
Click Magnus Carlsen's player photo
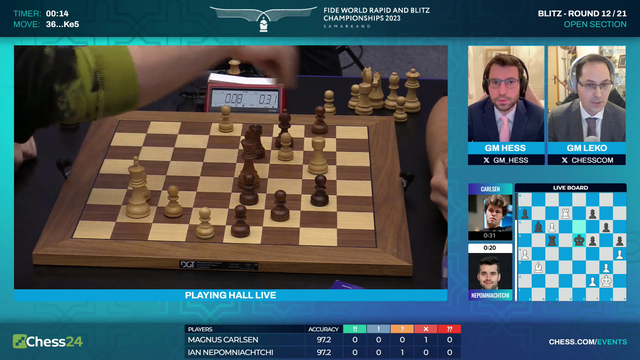pos(490,213)
